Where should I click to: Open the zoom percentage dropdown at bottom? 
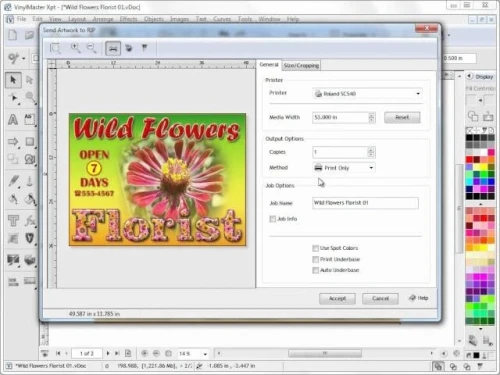coord(205,354)
